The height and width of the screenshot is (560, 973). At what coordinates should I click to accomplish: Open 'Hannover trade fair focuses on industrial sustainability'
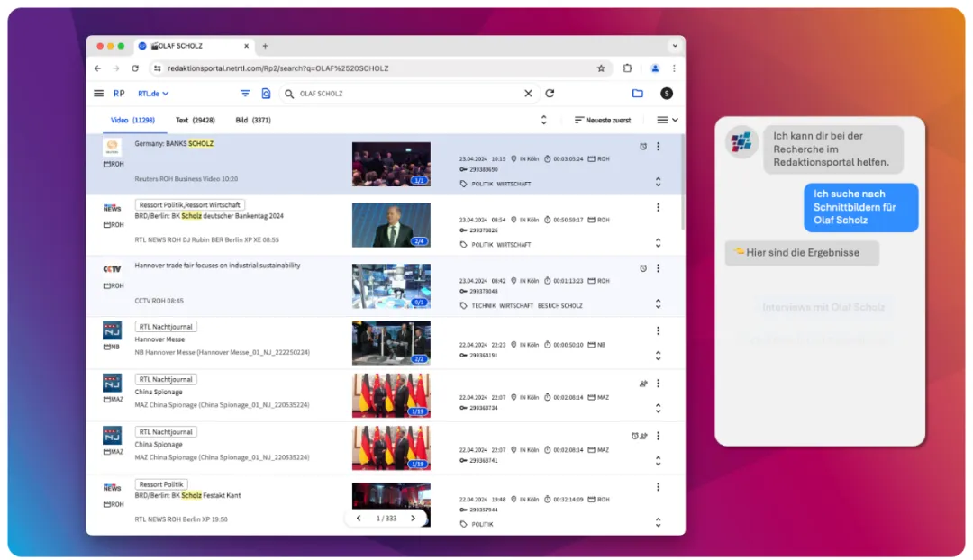click(x=217, y=266)
